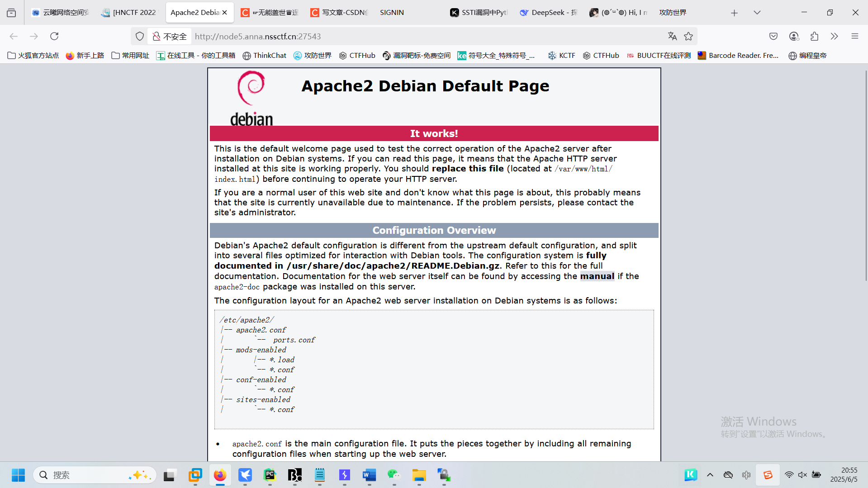The width and height of the screenshot is (868, 488).
Task: Open the 符号大全 bookmark
Action: (x=496, y=56)
